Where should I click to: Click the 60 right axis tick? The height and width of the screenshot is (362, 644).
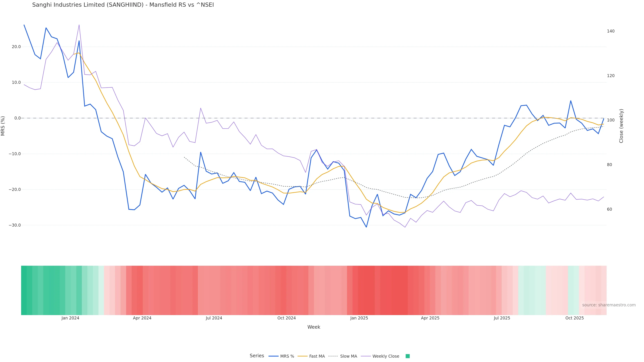pyautogui.click(x=609, y=209)
